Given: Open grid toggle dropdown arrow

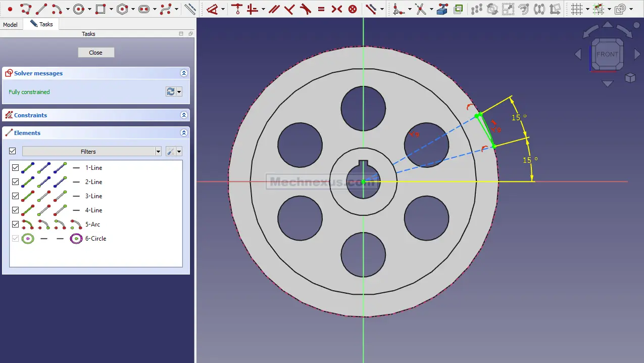Looking at the screenshot, I should pyautogui.click(x=587, y=9).
